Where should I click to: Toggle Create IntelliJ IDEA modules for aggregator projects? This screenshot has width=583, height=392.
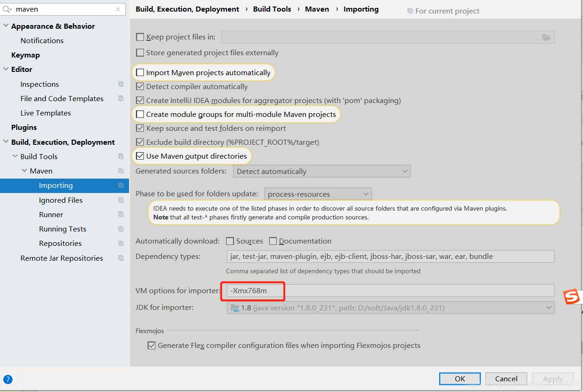click(140, 100)
